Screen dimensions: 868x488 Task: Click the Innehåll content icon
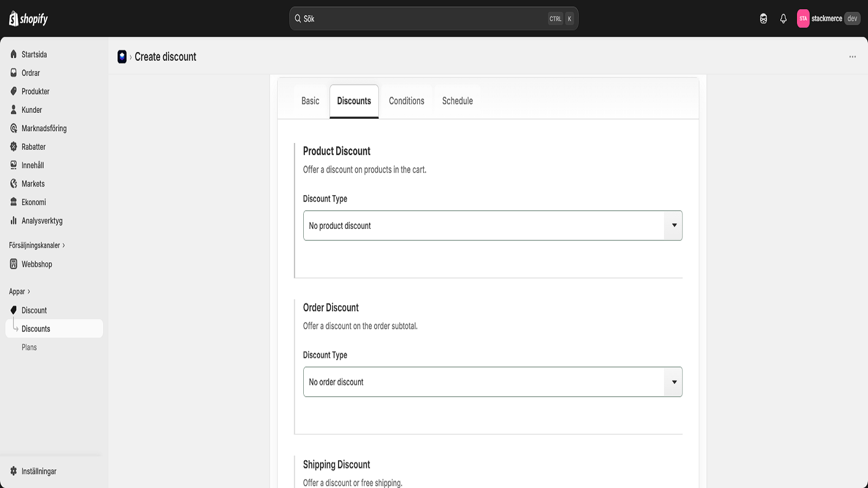coord(14,165)
